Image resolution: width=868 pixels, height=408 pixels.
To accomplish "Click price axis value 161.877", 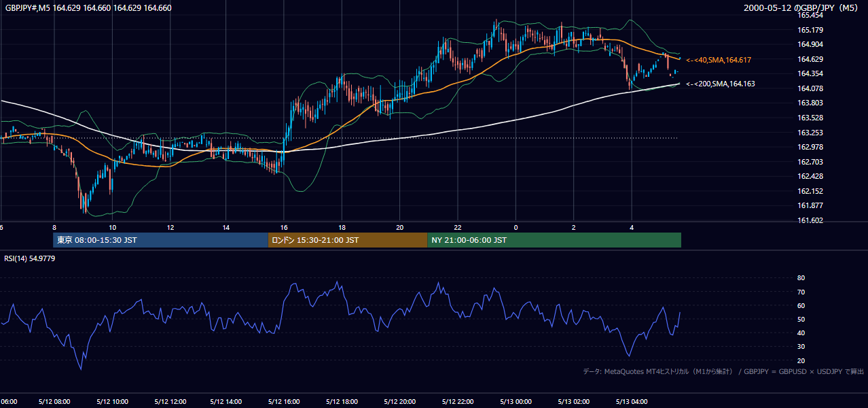I will pos(810,205).
